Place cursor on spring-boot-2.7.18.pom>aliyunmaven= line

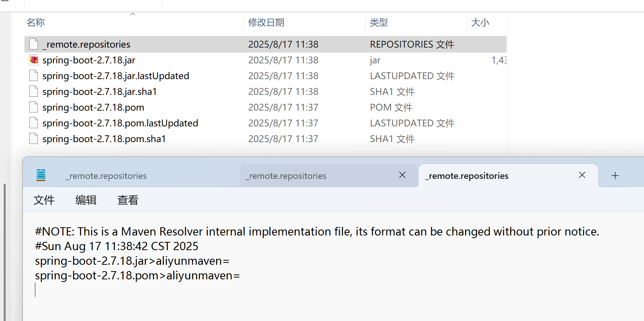coord(137,275)
